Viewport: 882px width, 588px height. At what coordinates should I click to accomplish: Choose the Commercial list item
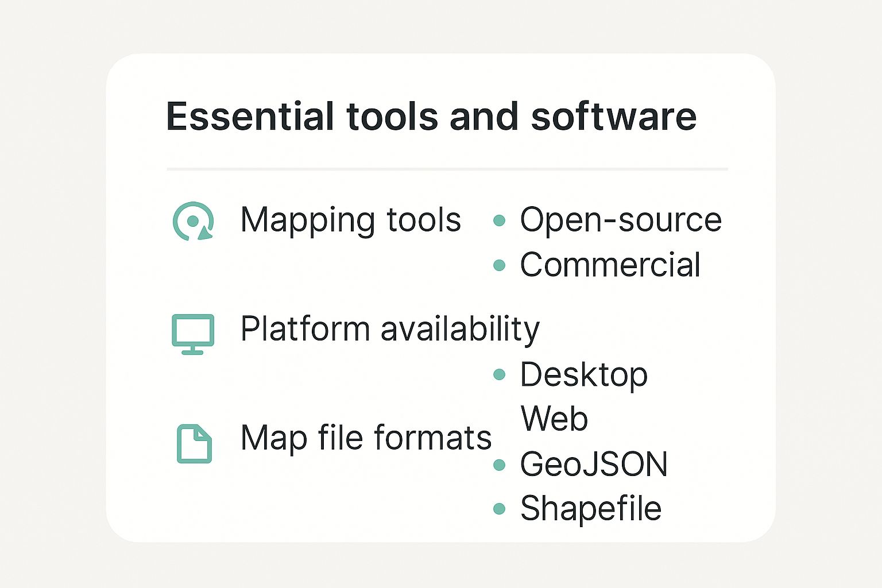click(610, 265)
